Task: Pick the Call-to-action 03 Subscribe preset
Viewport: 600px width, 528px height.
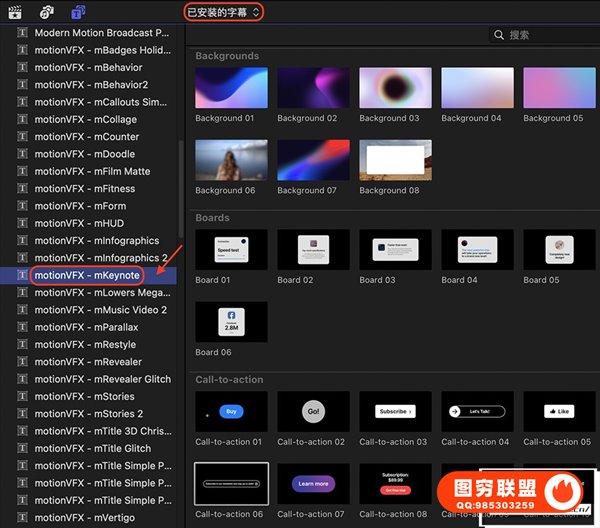Action: (395, 411)
